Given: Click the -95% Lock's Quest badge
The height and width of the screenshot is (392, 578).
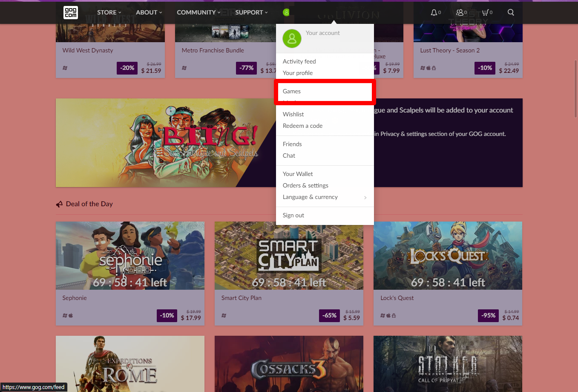Looking at the screenshot, I should 488,315.
